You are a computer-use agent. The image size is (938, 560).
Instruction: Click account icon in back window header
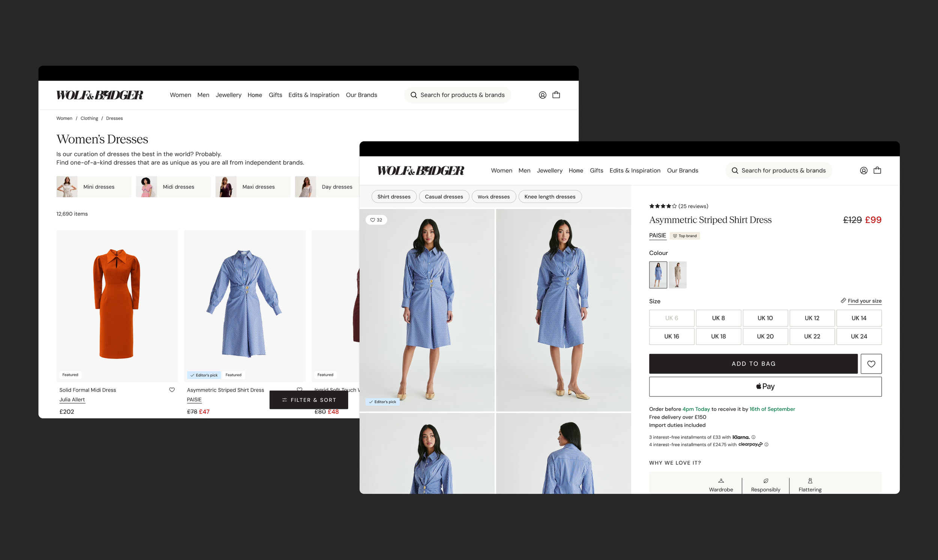tap(543, 95)
